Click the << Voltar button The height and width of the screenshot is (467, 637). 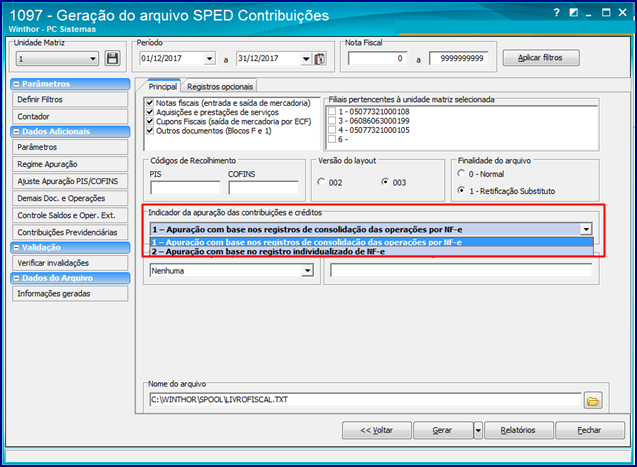tap(377, 430)
